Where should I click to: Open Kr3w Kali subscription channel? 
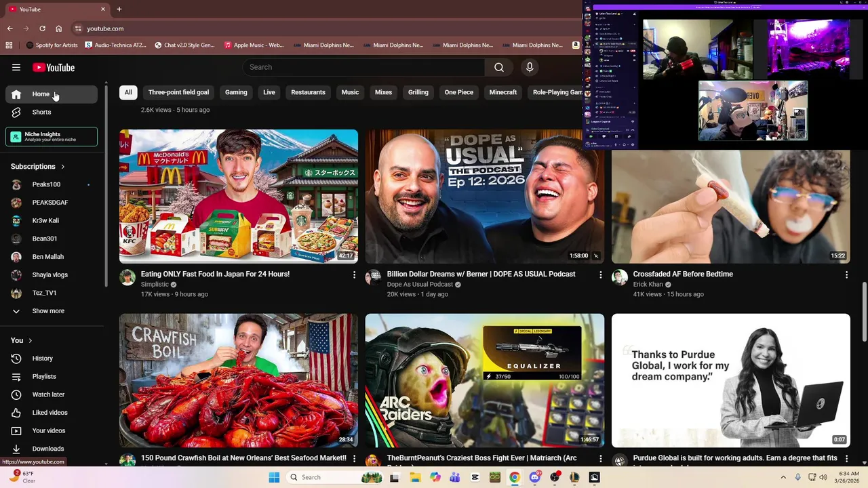pos(52,220)
